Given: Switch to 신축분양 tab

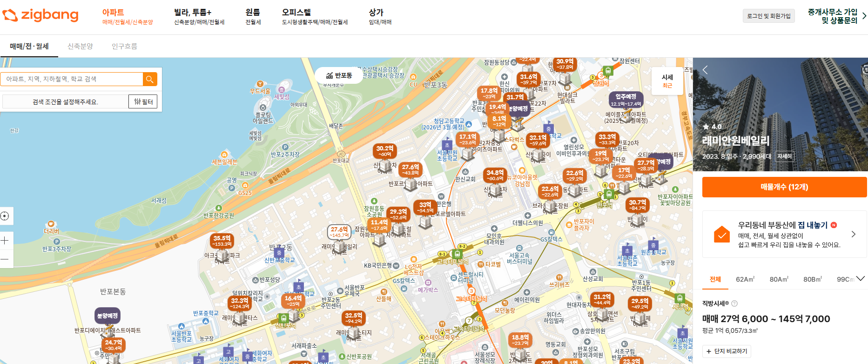Looking at the screenshot, I should click(80, 46).
